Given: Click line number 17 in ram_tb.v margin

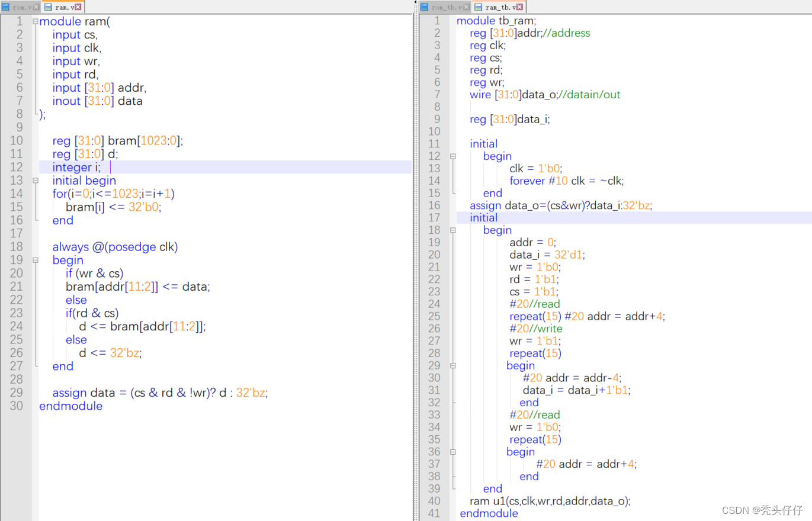Looking at the screenshot, I should (x=435, y=218).
